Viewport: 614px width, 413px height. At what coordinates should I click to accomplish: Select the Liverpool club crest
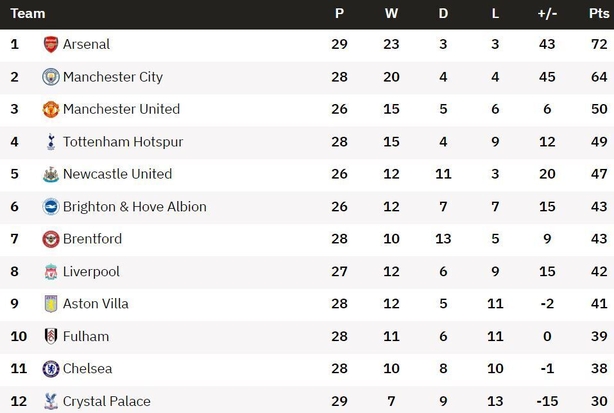tap(51, 272)
